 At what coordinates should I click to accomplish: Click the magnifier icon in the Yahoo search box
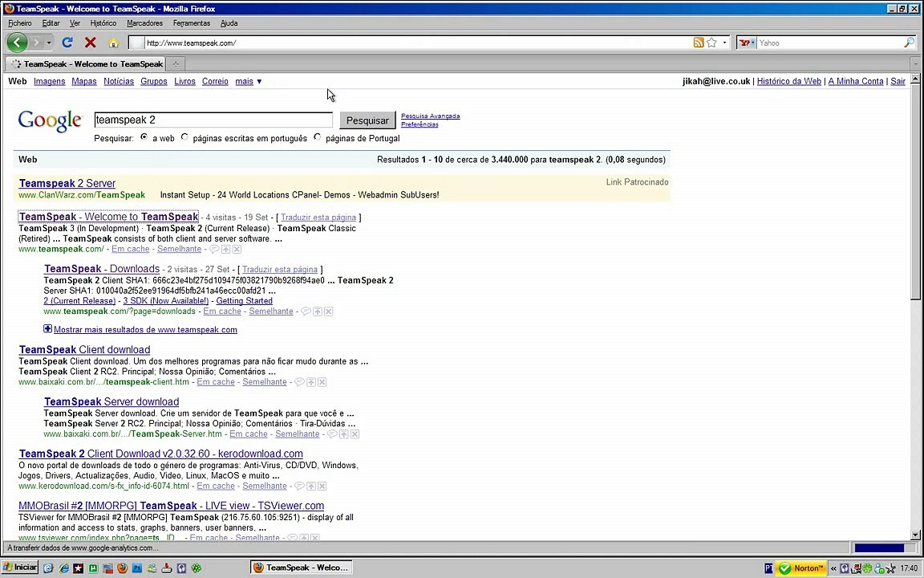click(x=910, y=43)
